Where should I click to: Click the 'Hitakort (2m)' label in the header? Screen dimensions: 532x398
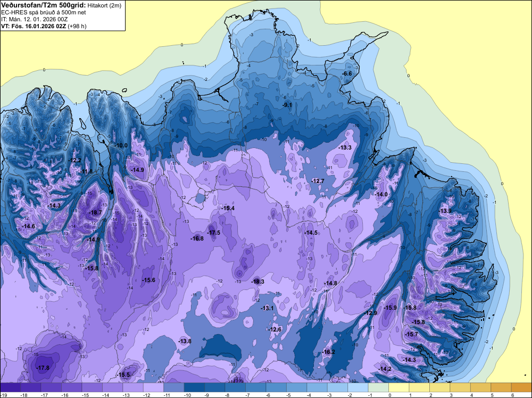104,5
